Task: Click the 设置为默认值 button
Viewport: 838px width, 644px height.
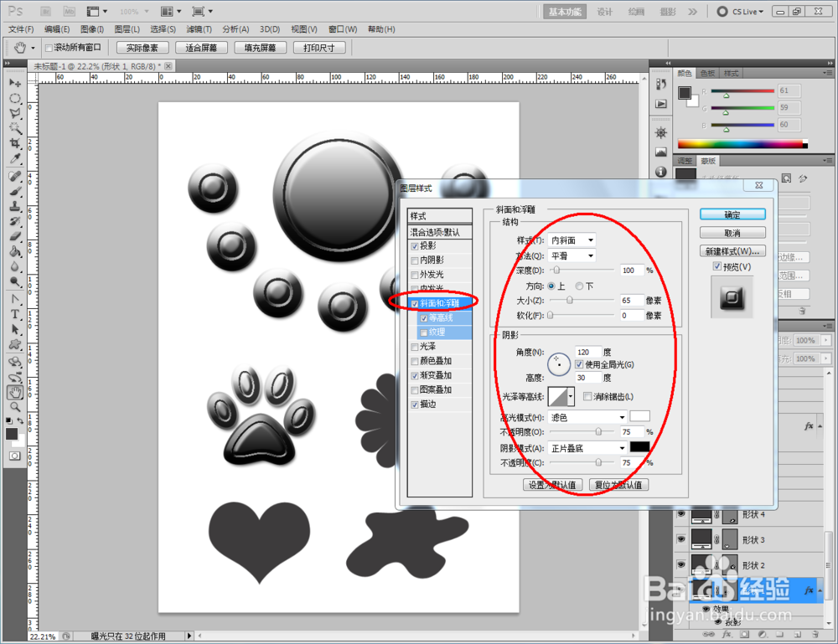Action: click(x=552, y=485)
